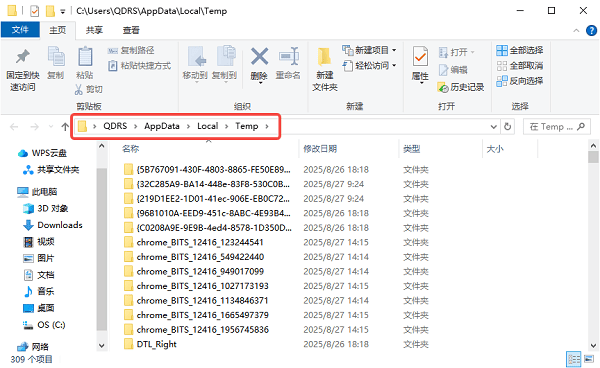Open Videos (视频) in navigation pane
Image resolution: width=600 pixels, height=368 pixels.
[x=39, y=242]
